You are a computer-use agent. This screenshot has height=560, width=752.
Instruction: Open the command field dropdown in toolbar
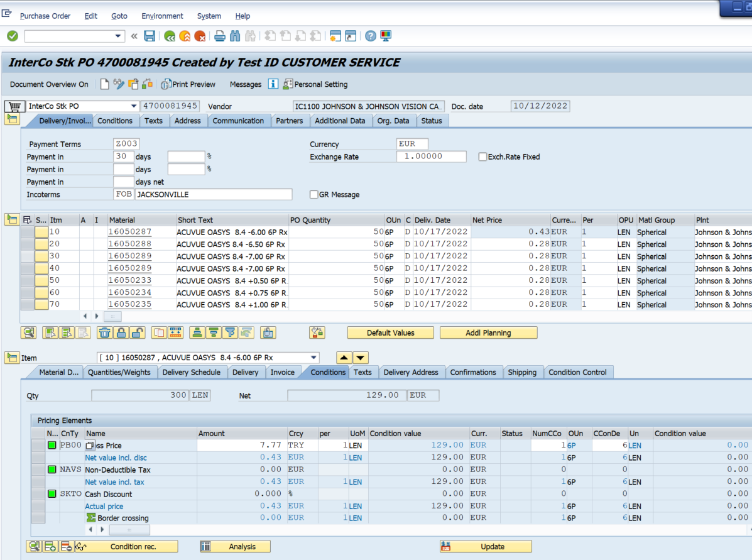pos(118,36)
